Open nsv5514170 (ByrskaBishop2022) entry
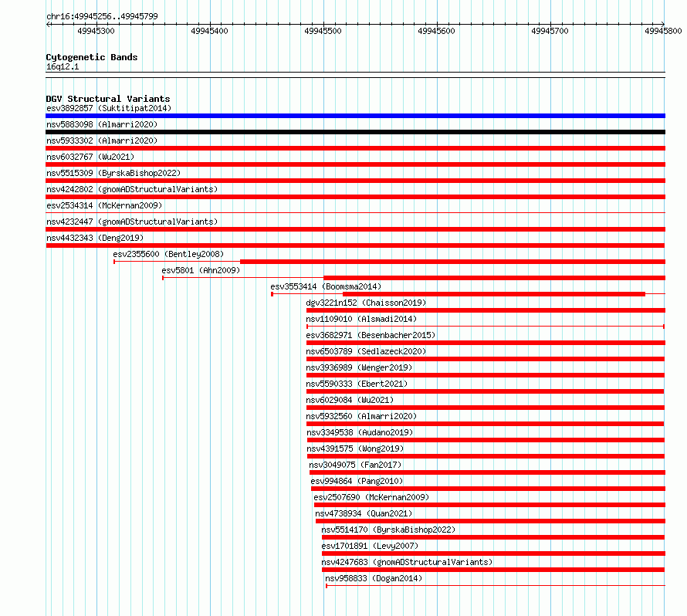 point(388,530)
